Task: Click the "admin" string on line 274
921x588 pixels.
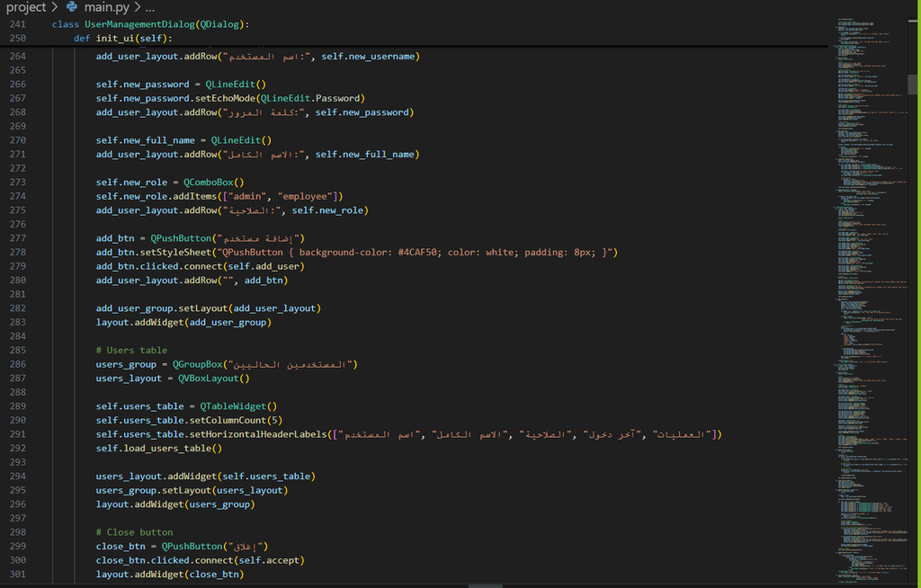Action: (x=246, y=196)
